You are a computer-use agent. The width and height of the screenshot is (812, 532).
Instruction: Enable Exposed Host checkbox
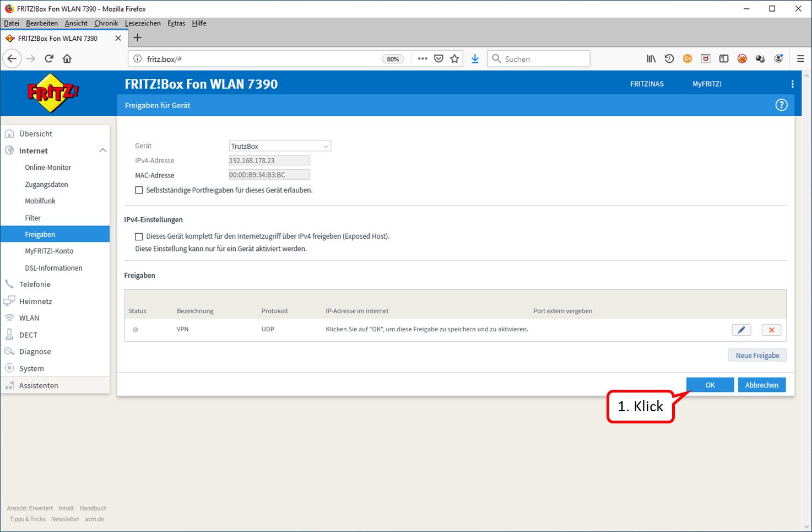tap(139, 237)
